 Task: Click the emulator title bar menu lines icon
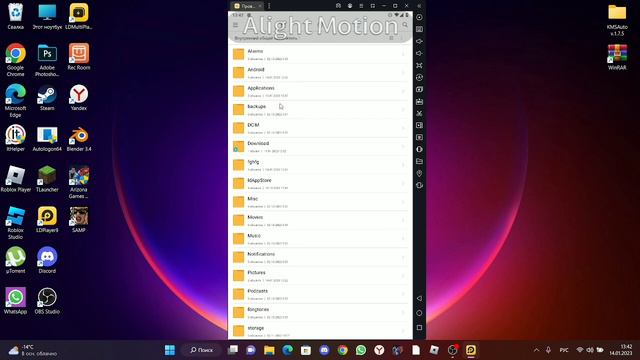click(361, 6)
